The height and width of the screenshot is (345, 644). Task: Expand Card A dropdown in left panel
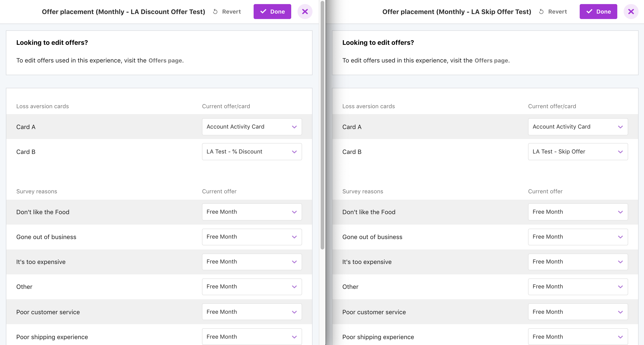coord(252,127)
